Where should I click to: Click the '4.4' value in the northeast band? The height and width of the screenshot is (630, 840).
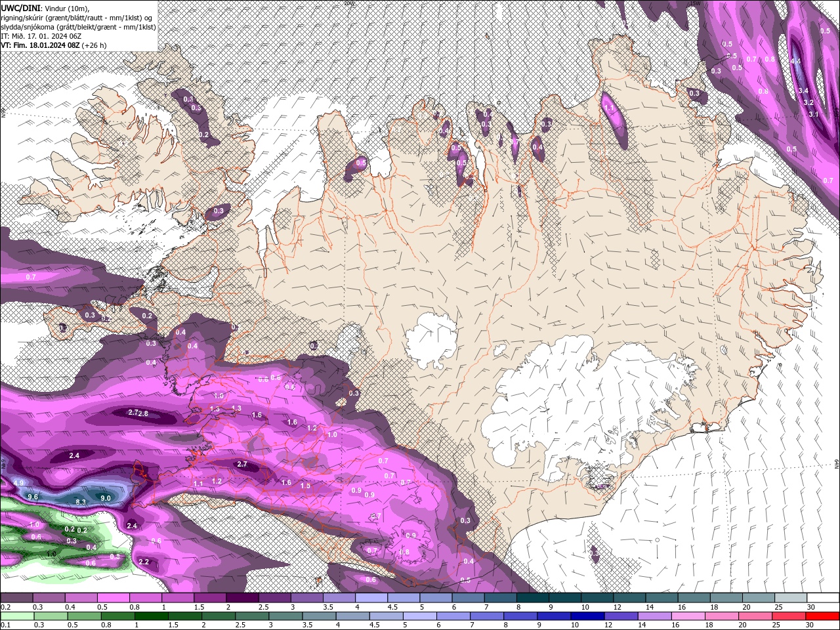pos(796,60)
